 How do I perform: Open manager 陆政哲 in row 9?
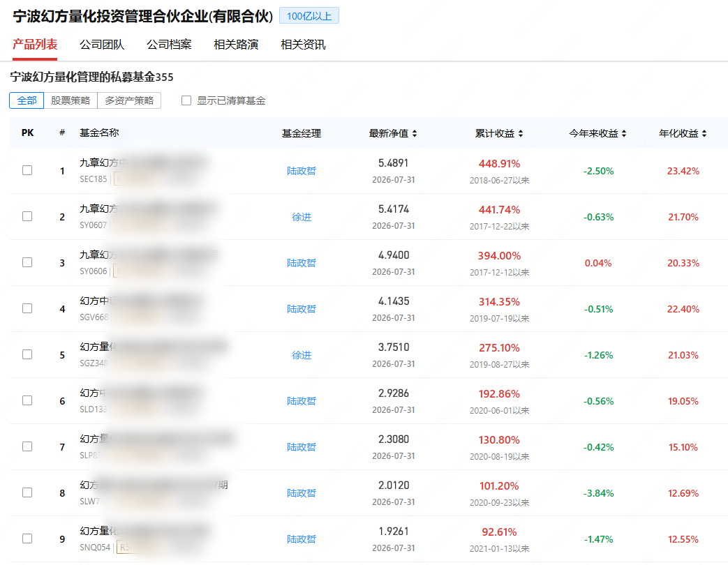click(x=302, y=539)
